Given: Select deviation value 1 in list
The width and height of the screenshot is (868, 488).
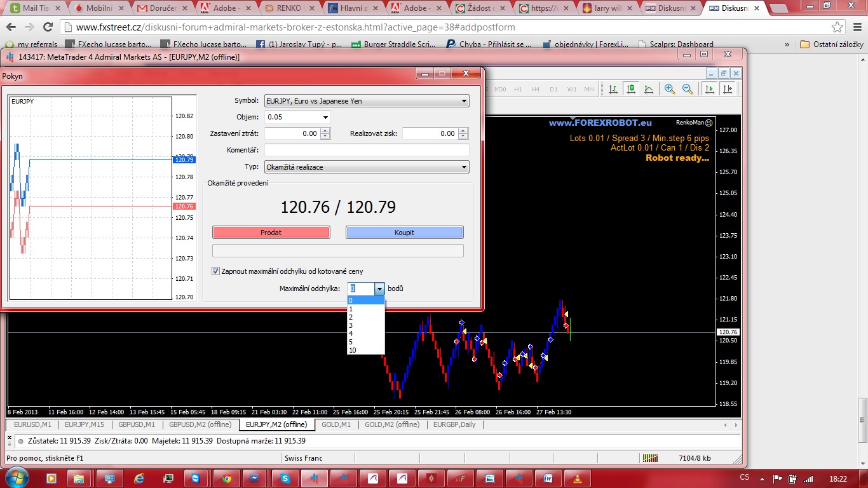Looking at the screenshot, I should point(366,309).
